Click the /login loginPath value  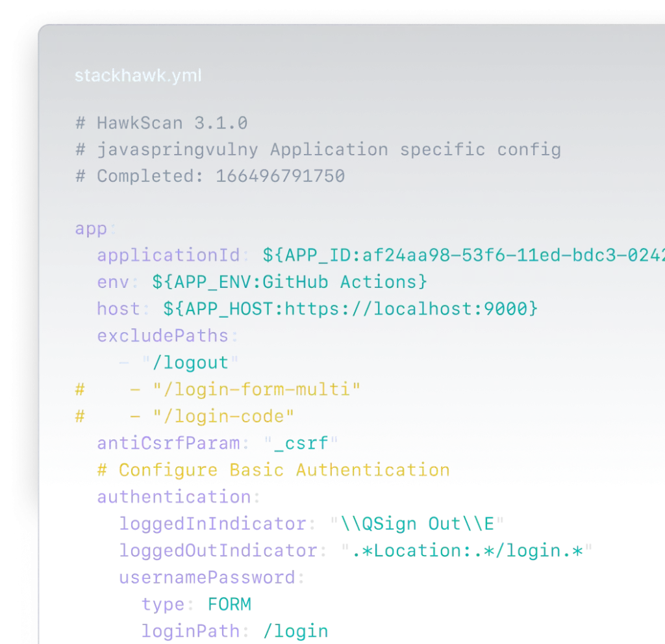click(295, 631)
